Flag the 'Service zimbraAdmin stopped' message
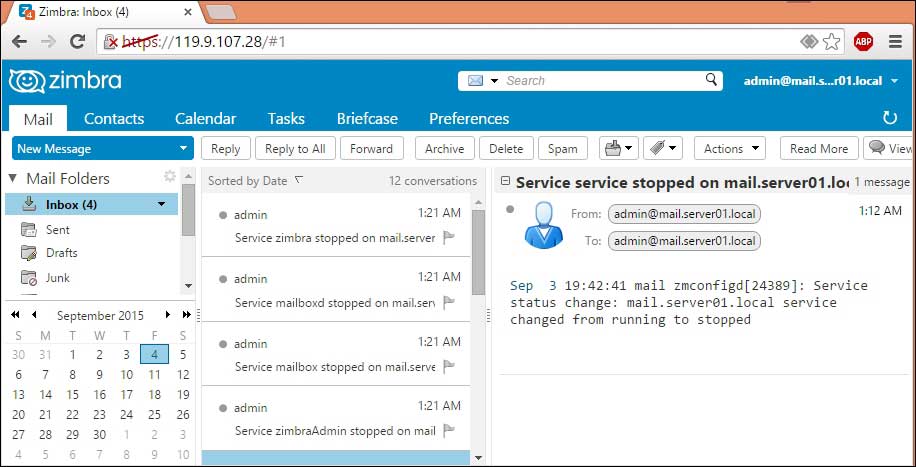Image resolution: width=916 pixels, height=467 pixels. 449,431
